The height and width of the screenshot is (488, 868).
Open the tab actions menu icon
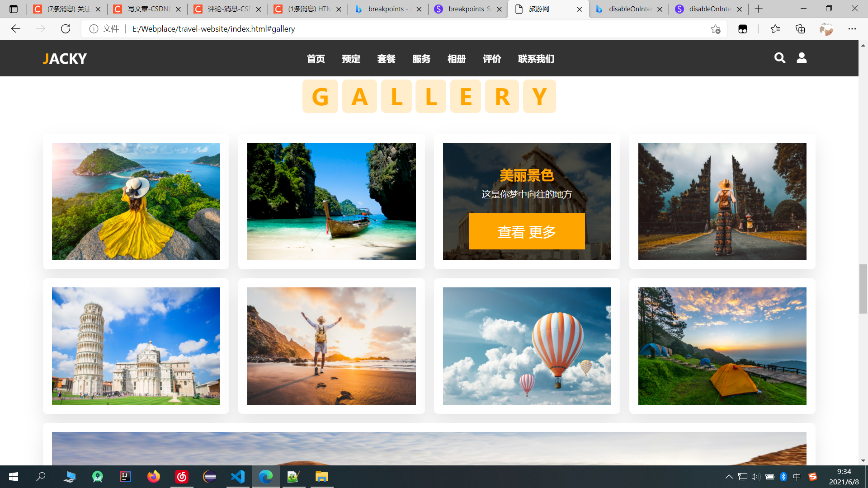14,9
